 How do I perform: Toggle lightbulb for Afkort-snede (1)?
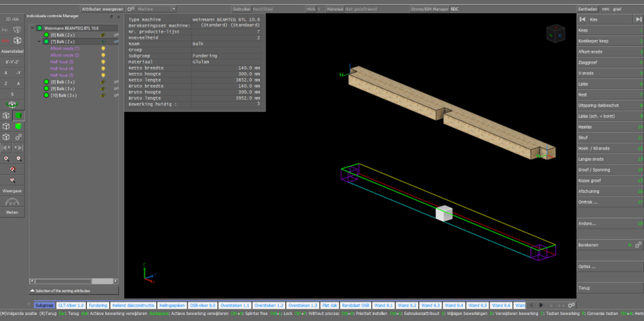[x=103, y=48]
